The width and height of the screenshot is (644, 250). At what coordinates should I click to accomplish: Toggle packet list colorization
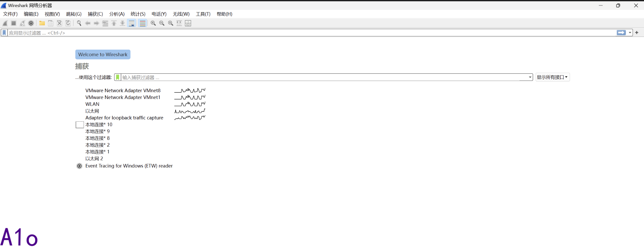[x=143, y=23]
